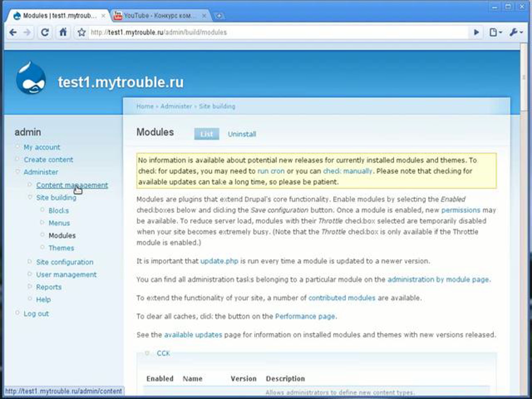Open Reports in the sidebar
532x399 pixels.
[49, 287]
